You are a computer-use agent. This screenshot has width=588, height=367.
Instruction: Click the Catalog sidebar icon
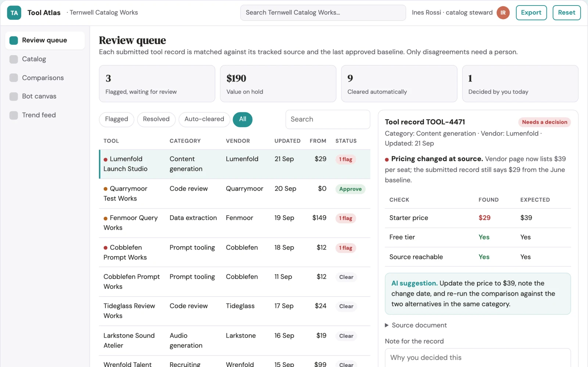[x=14, y=59]
